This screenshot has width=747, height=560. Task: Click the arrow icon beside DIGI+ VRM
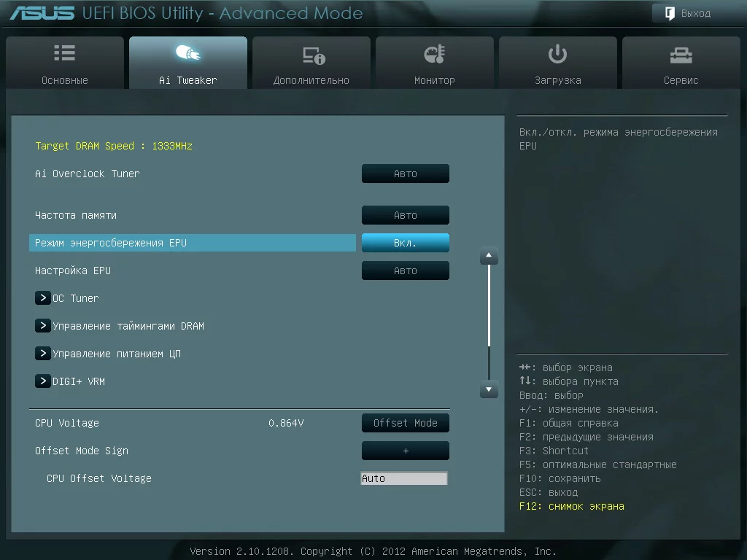(x=43, y=381)
